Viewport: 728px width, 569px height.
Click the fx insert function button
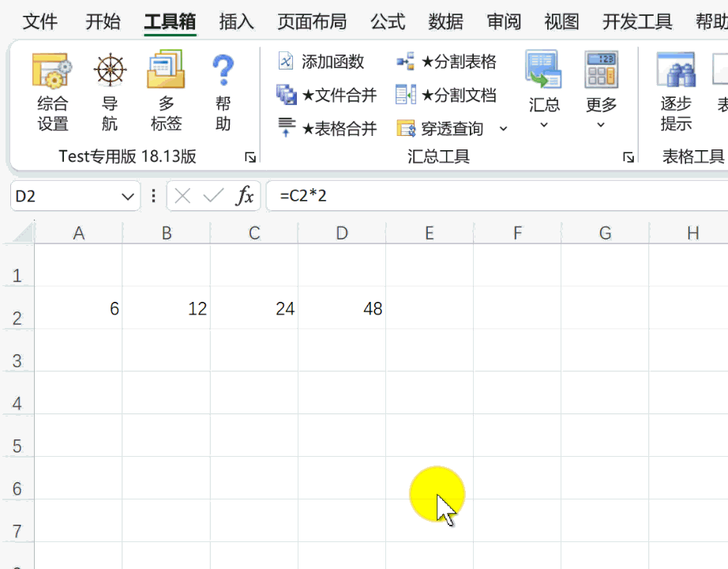245,196
